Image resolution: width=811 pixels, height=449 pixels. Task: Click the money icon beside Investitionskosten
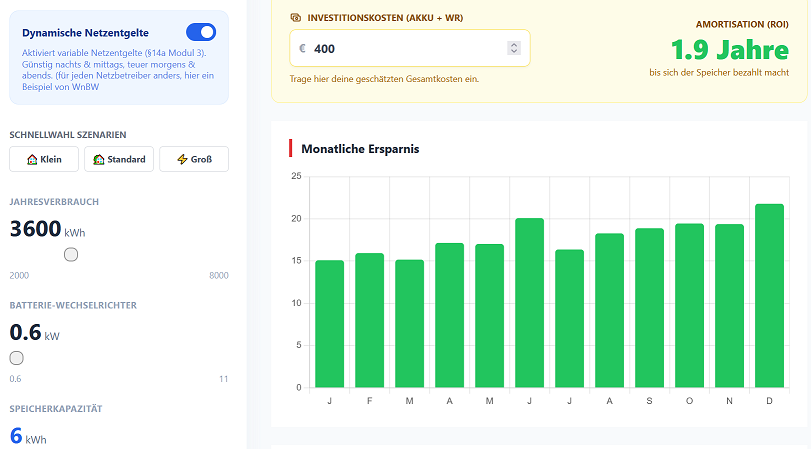click(x=295, y=18)
